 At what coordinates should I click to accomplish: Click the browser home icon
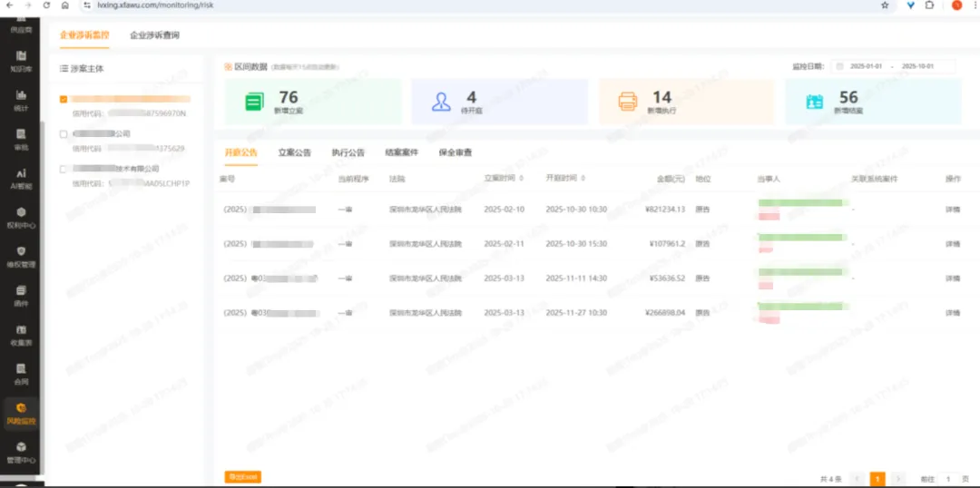point(65,5)
